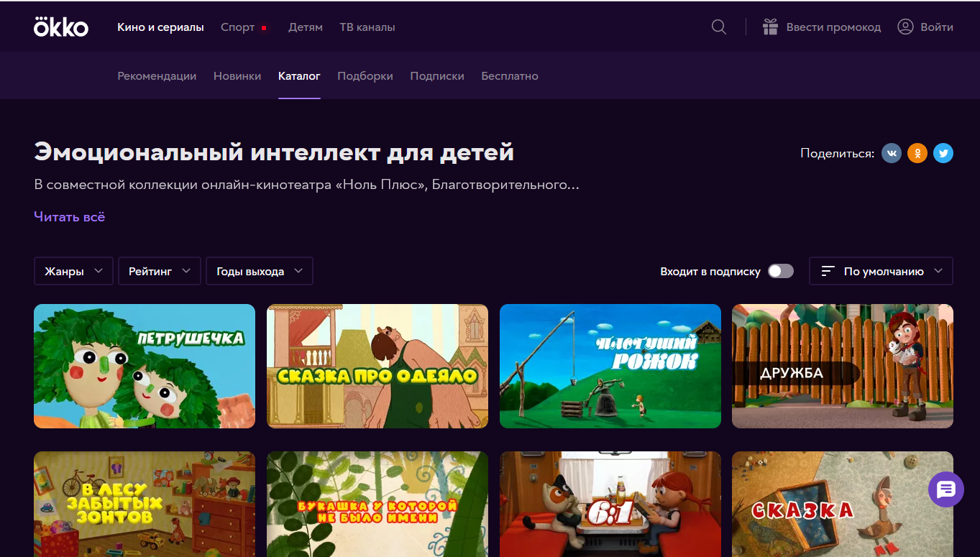The image size is (980, 557).
Task: Click Ввести промокод
Action: pyautogui.click(x=833, y=27)
